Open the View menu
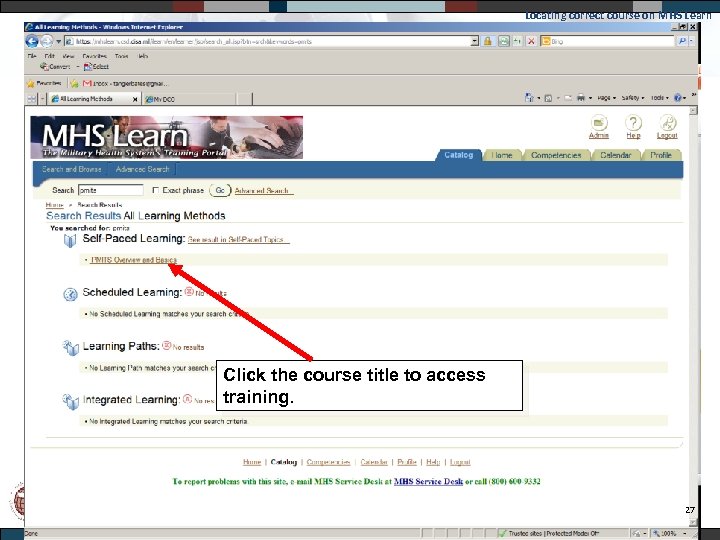This screenshot has height=540, width=720. pyautogui.click(x=68, y=56)
